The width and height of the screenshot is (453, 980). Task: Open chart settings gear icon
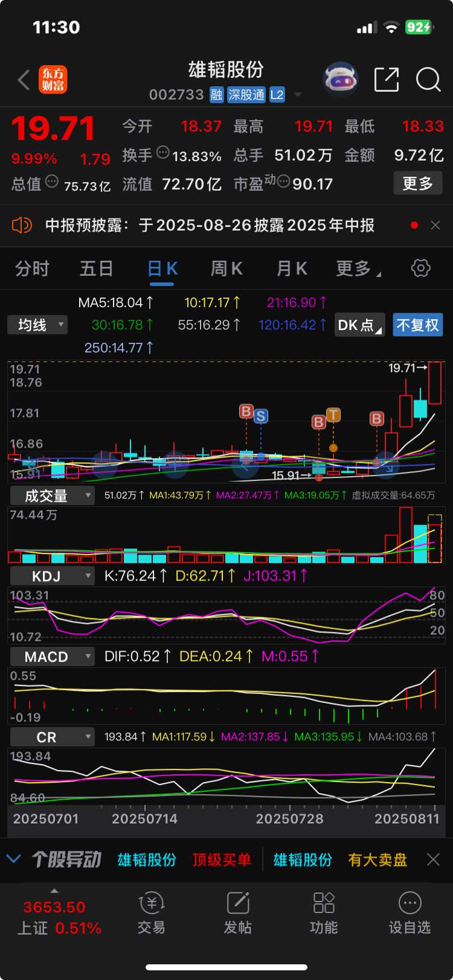[420, 268]
